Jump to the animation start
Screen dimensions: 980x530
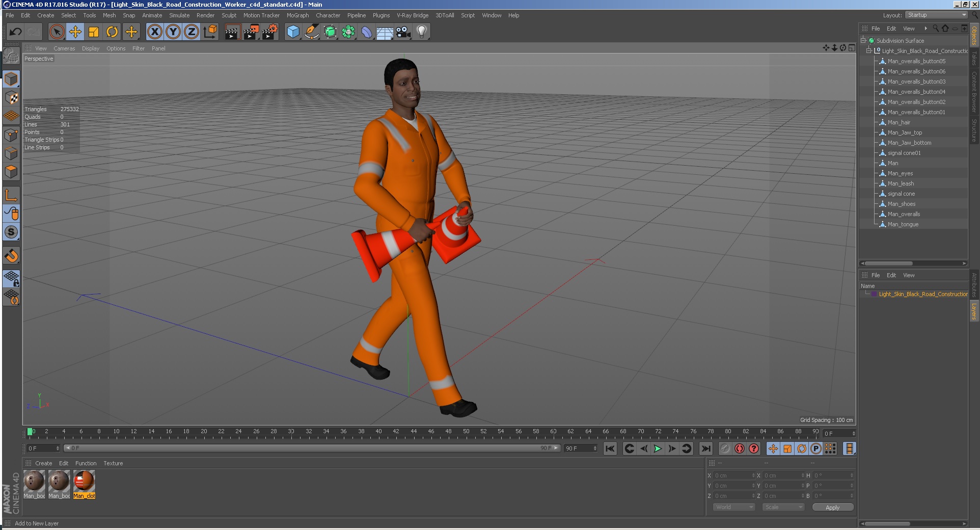(x=610, y=448)
